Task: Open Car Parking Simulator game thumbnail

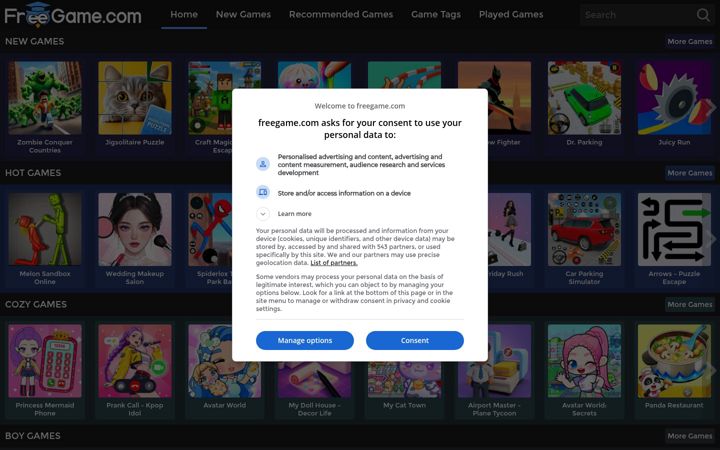Action: tap(584, 229)
